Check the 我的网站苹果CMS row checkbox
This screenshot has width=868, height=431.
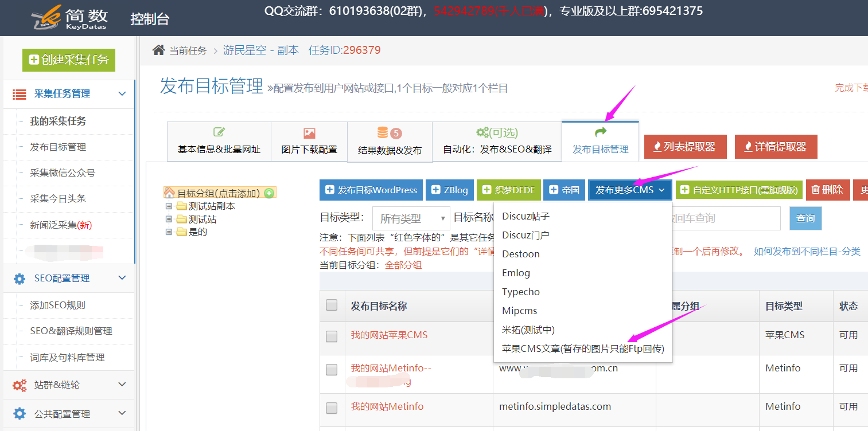click(x=332, y=336)
